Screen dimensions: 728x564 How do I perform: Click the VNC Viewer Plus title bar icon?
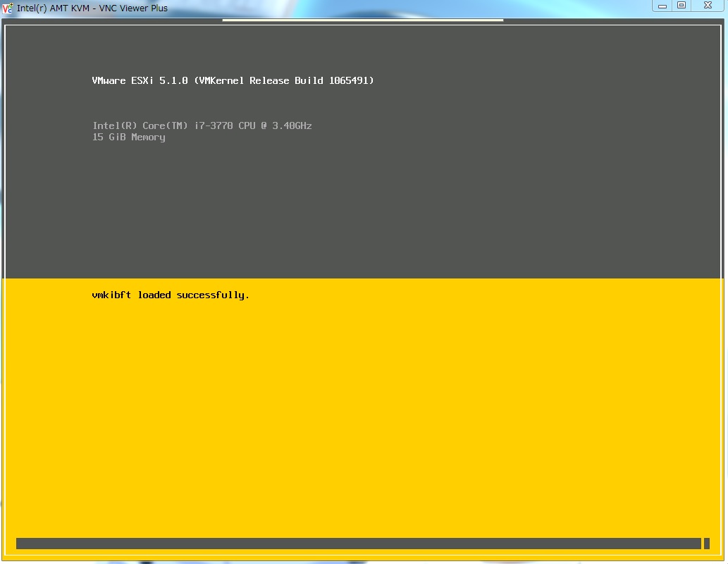[x=8, y=8]
